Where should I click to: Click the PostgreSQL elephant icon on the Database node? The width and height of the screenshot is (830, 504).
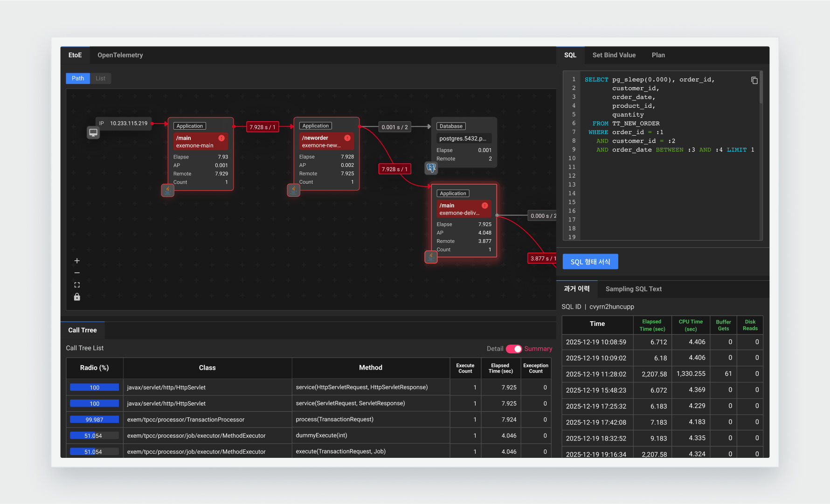[431, 168]
